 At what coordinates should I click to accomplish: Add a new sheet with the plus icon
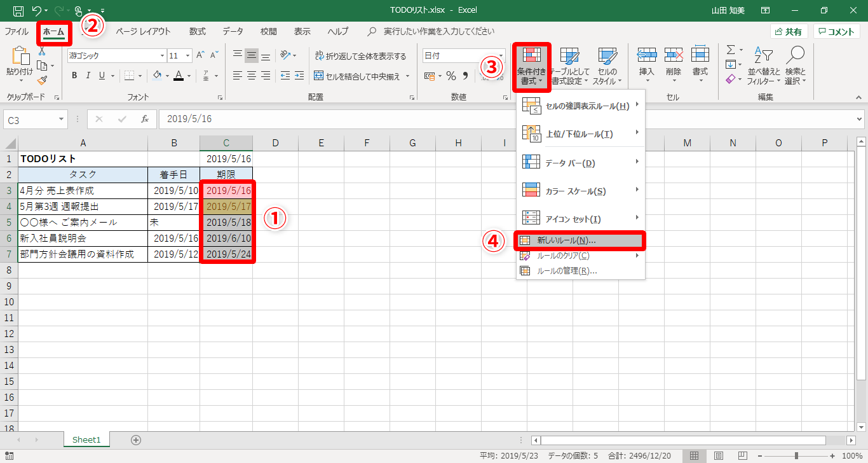click(x=135, y=439)
